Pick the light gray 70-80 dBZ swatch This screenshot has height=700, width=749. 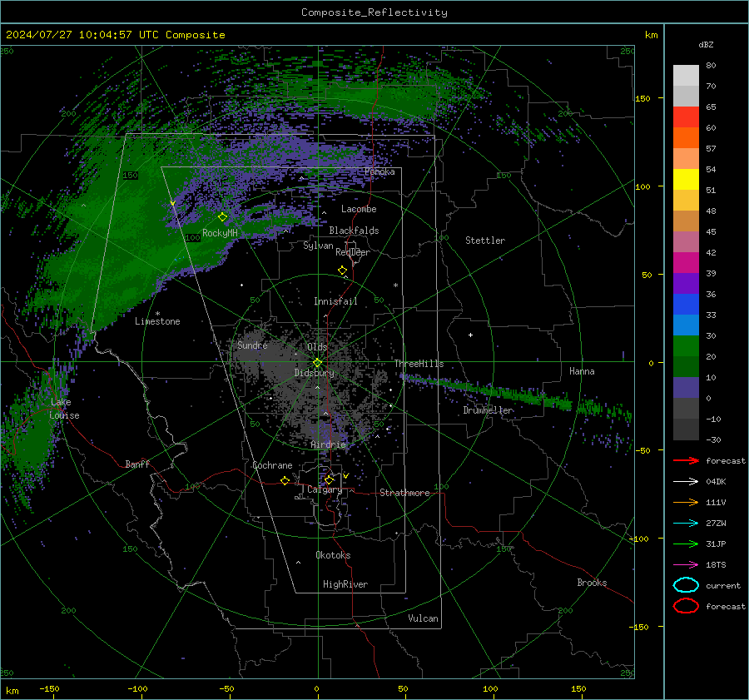[x=686, y=76]
